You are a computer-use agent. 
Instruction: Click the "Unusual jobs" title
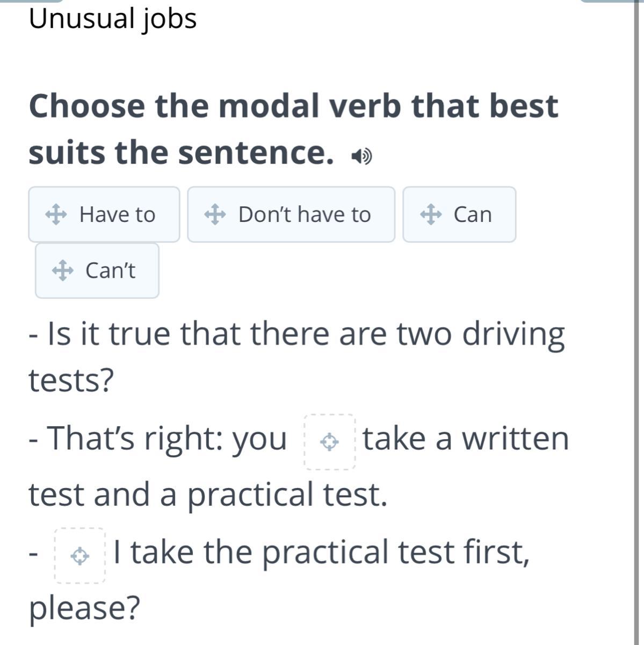[113, 19]
